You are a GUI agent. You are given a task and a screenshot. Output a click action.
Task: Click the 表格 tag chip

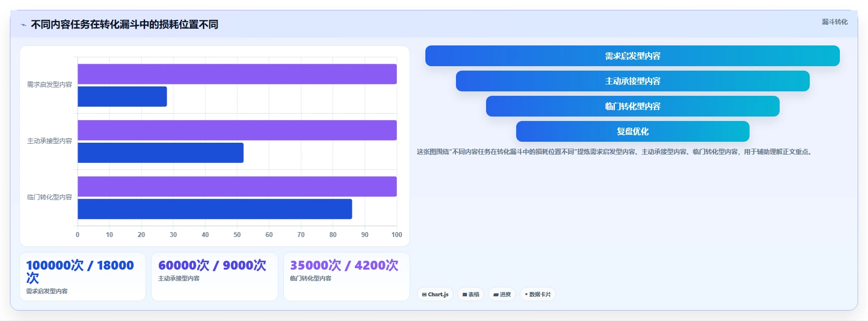tap(471, 294)
